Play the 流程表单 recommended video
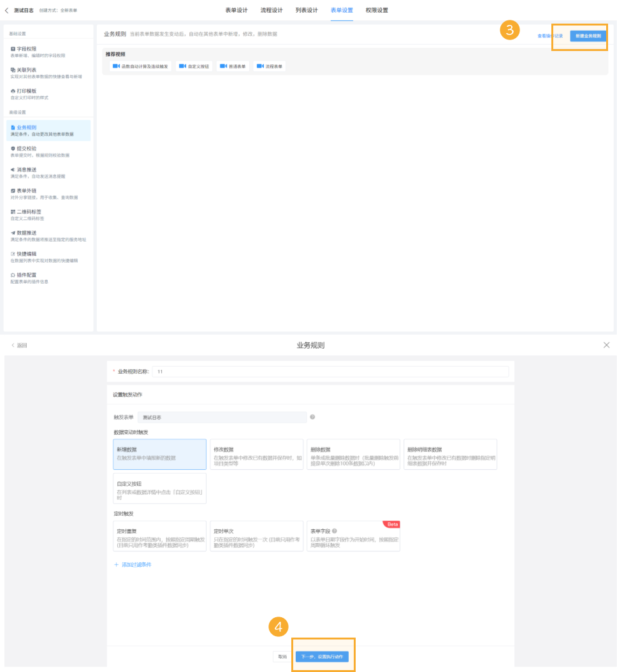 pyautogui.click(x=270, y=66)
